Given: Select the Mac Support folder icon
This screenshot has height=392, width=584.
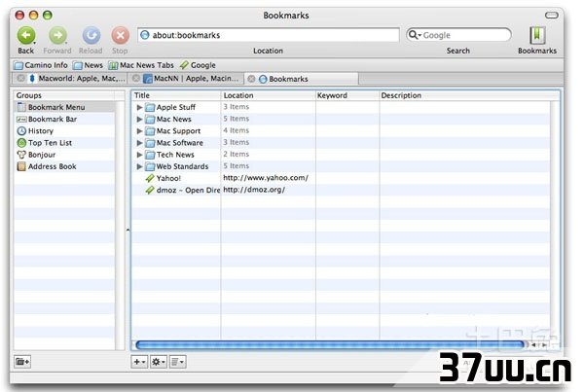Looking at the screenshot, I should [150, 131].
